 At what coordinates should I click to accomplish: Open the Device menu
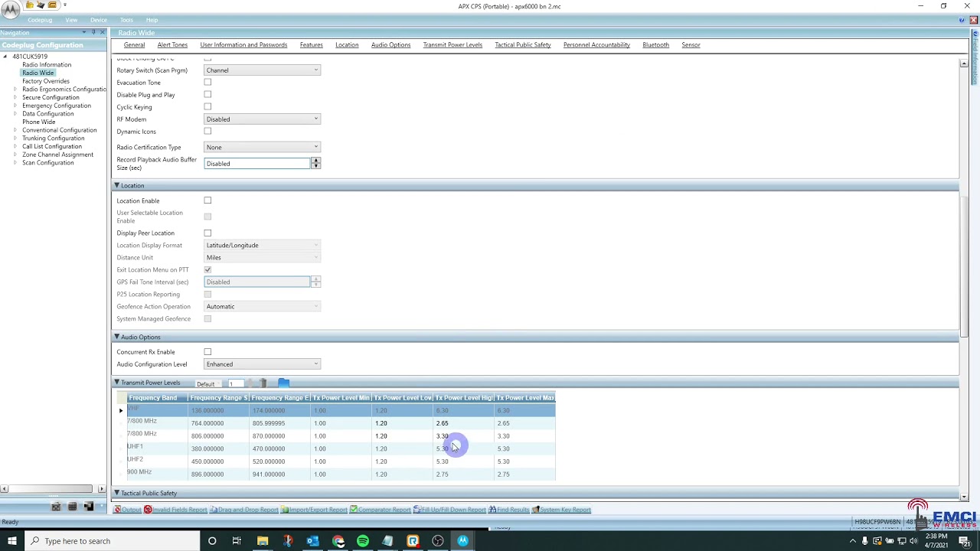tap(99, 20)
